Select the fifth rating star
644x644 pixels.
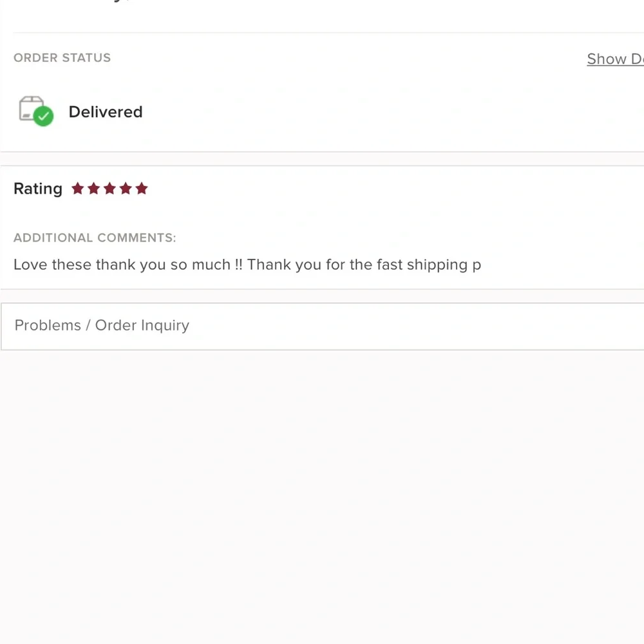coord(142,189)
